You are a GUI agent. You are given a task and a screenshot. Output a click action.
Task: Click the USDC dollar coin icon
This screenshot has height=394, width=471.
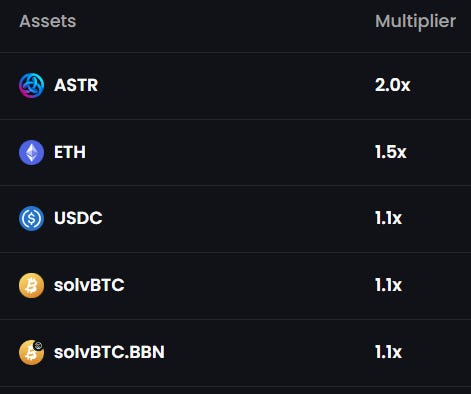click(x=31, y=219)
